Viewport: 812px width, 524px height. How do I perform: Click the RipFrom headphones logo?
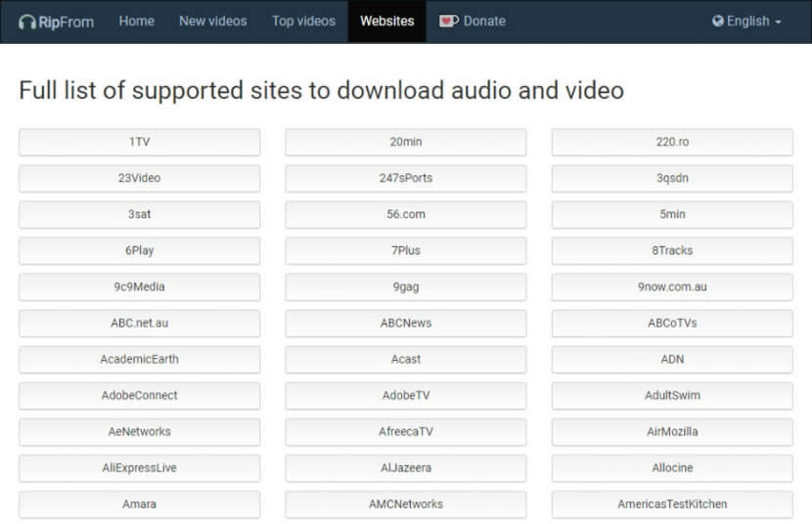pos(27,22)
